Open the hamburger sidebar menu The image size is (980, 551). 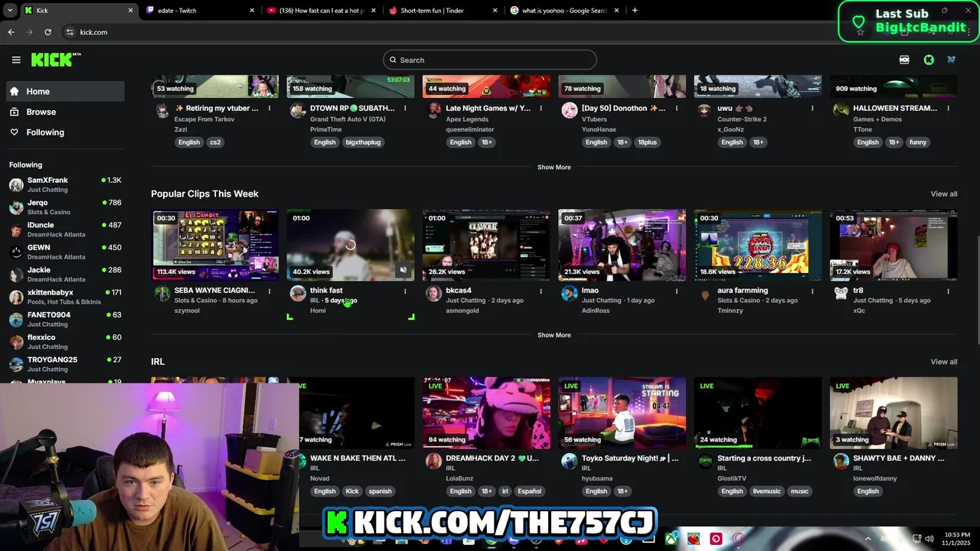[16, 60]
